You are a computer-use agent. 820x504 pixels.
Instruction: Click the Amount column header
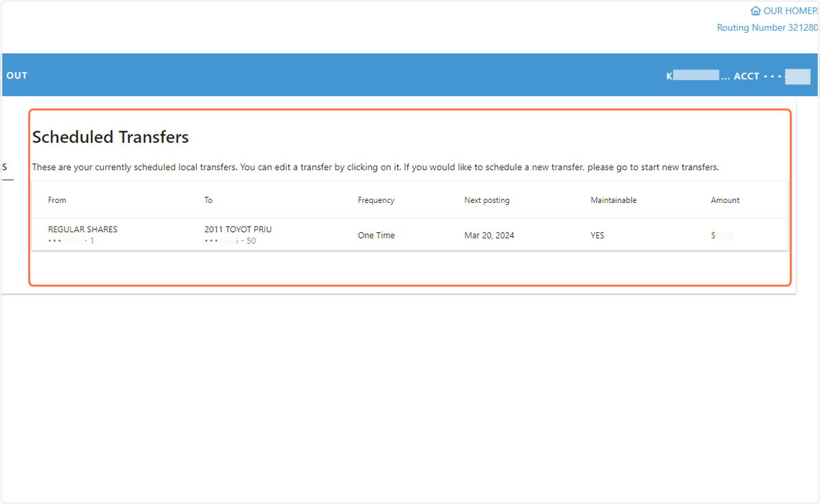tap(725, 200)
